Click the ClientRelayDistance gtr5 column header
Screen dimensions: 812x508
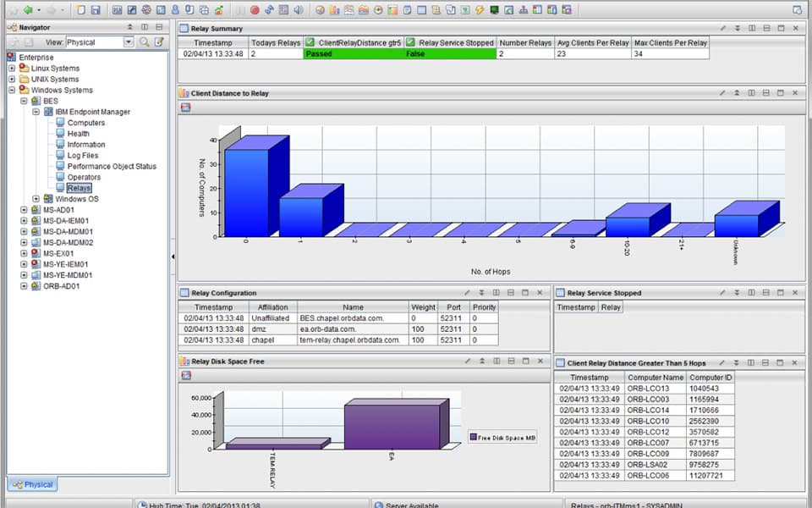[354, 42]
